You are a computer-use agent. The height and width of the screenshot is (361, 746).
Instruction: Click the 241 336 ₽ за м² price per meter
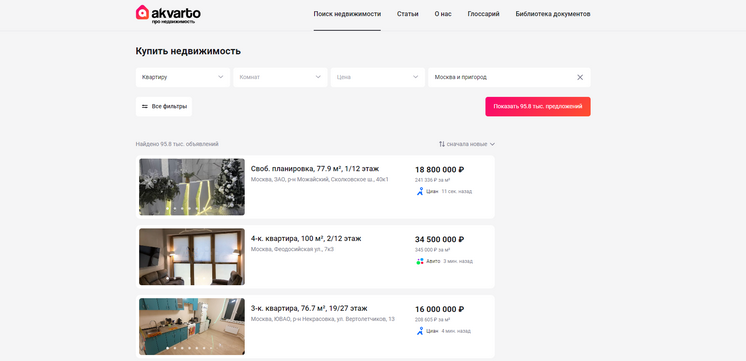(x=432, y=180)
